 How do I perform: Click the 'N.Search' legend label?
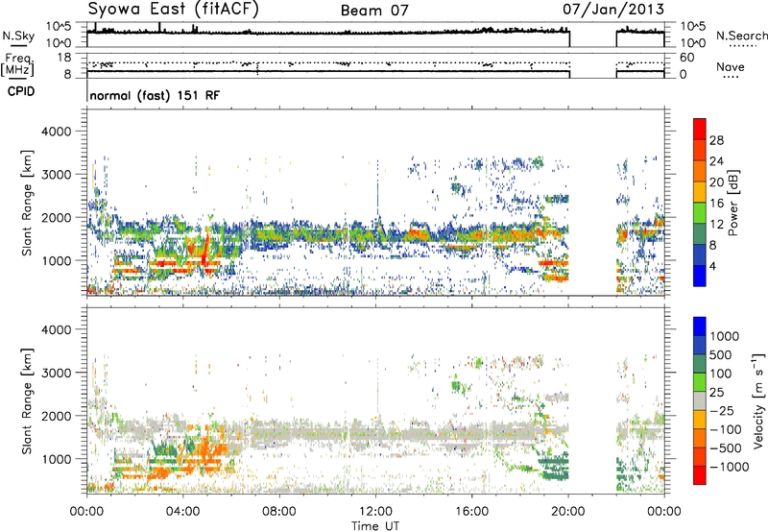(741, 36)
